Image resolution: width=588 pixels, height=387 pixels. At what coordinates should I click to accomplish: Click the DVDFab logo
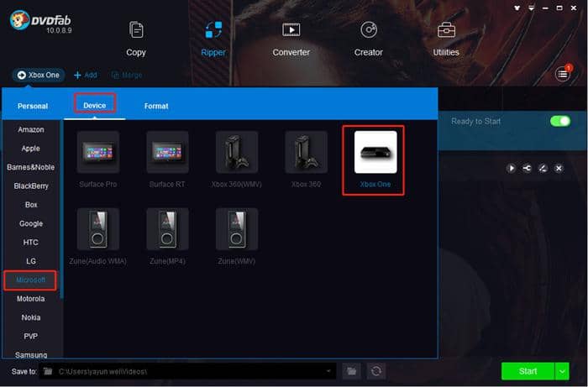point(40,22)
